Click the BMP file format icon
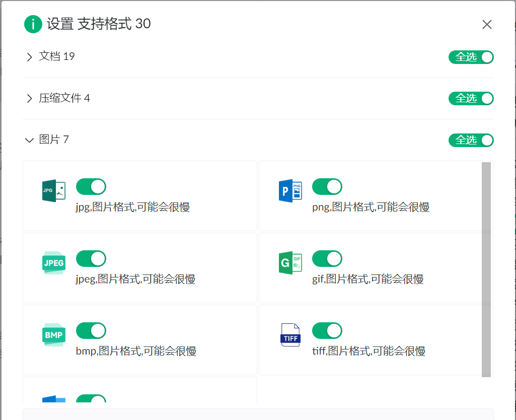This screenshot has width=516, height=420. pos(53,335)
